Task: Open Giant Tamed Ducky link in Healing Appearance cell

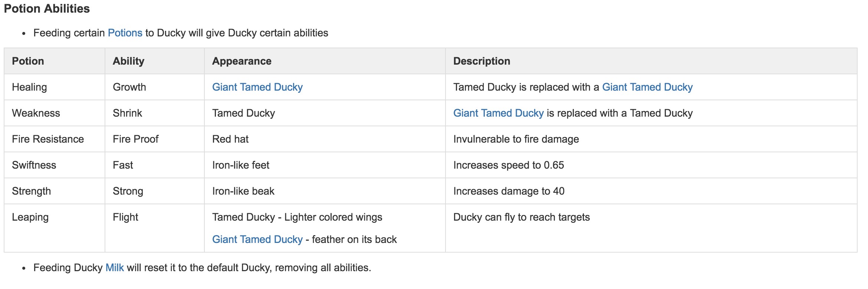Action: [x=257, y=87]
